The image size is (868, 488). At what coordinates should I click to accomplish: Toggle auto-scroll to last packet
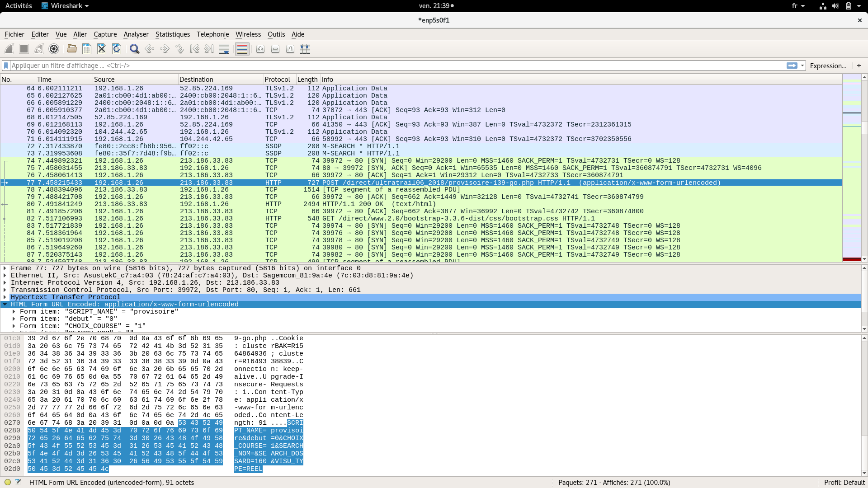click(x=224, y=49)
